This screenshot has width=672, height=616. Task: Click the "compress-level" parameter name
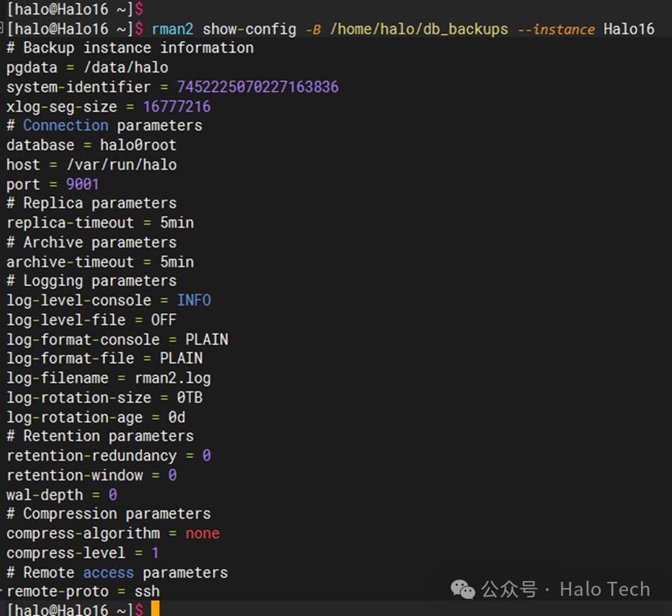click(66, 553)
